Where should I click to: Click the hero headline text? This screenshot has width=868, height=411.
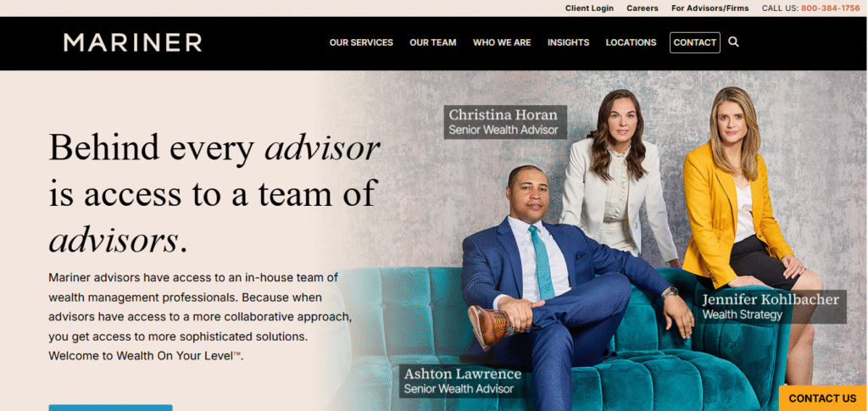tap(214, 193)
